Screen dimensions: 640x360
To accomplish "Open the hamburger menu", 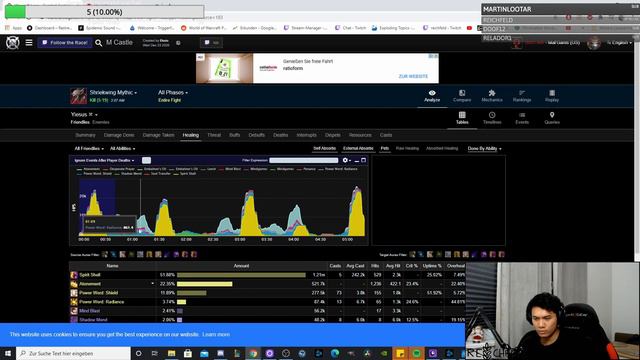I will coord(29,42).
